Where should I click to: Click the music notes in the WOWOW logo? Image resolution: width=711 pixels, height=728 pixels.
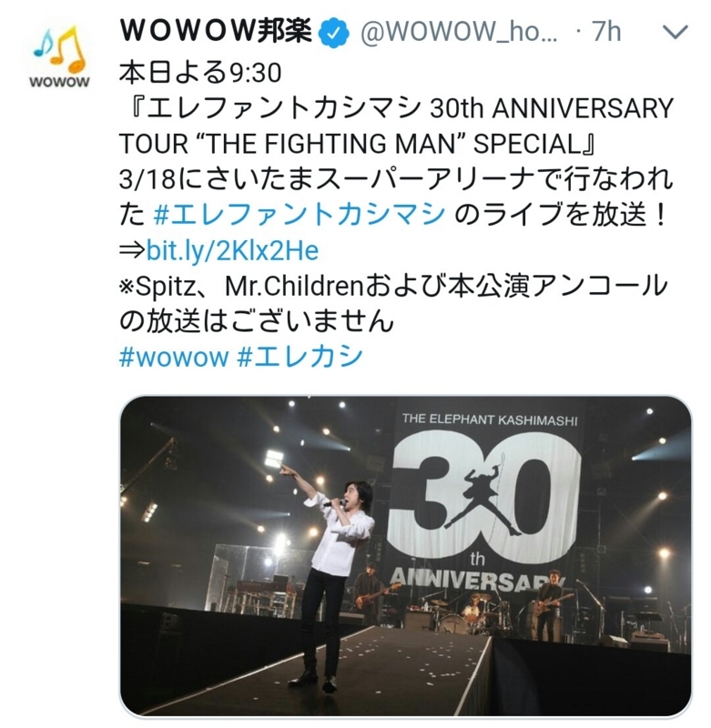pos(59,47)
